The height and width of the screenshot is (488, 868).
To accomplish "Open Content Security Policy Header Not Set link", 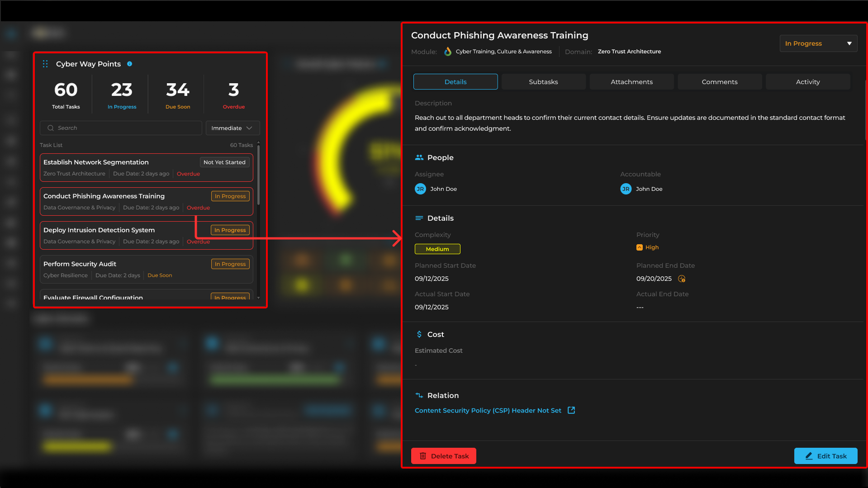I will click(x=488, y=410).
